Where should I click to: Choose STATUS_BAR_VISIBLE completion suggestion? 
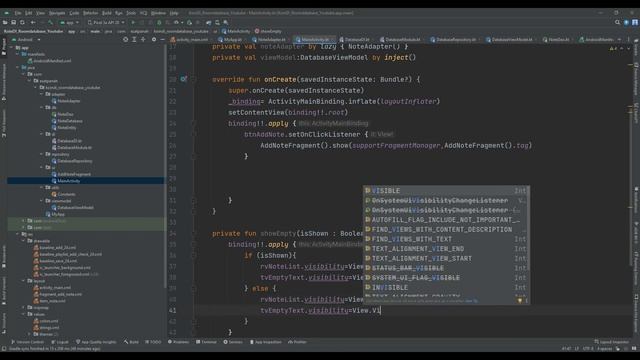447,268
